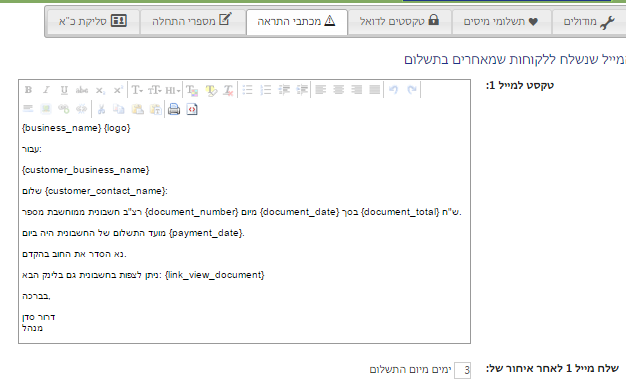The image size is (626, 382).
Task: Insert a bulleted list
Action: click(248, 90)
